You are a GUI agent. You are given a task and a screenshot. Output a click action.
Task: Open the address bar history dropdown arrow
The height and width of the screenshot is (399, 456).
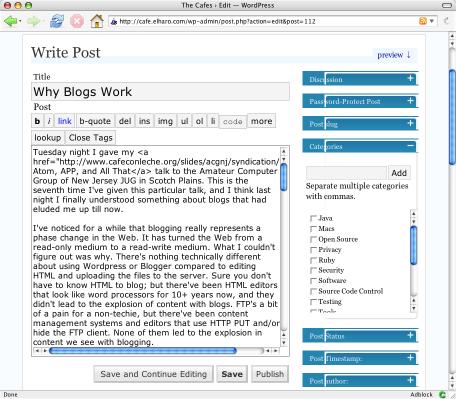pyautogui.click(x=432, y=21)
